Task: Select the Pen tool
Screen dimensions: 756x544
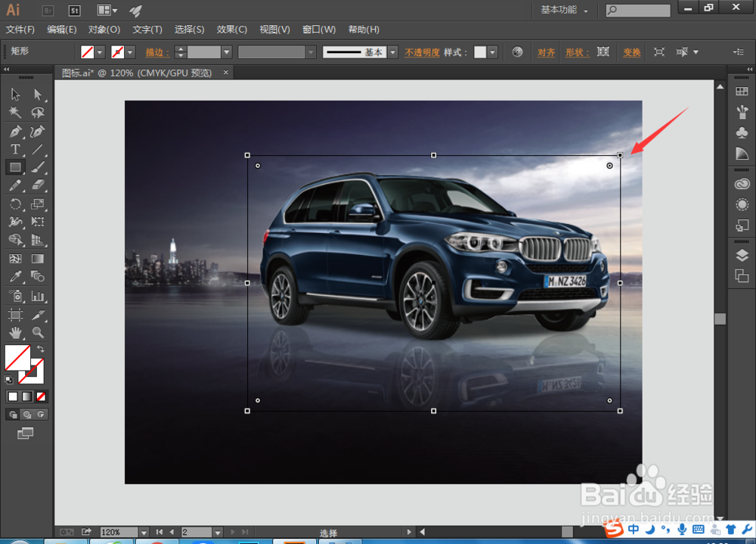Action: pos(15,132)
